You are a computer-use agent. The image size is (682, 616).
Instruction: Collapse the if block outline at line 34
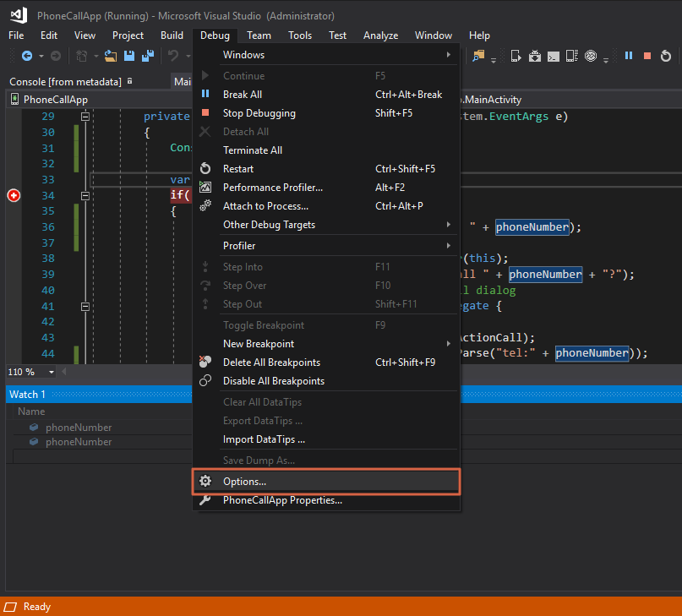85,196
